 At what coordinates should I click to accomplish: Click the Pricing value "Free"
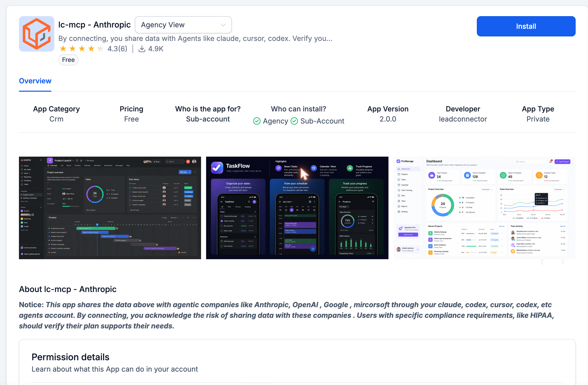click(131, 119)
